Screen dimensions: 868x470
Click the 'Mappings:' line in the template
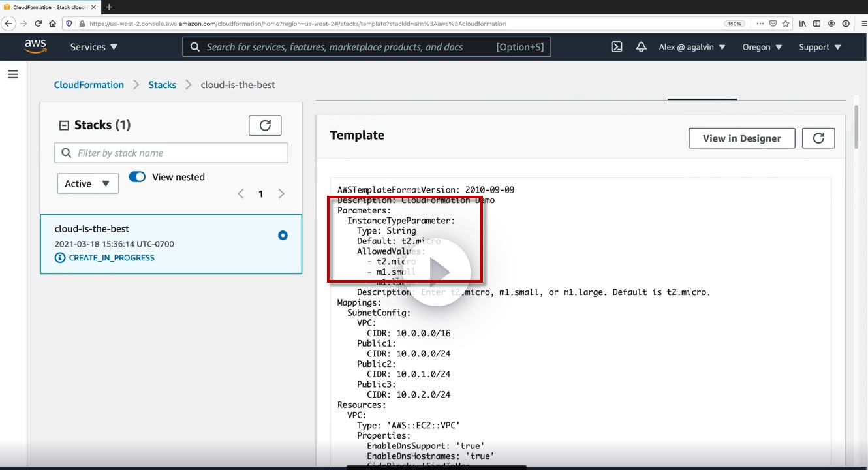tap(359, 303)
